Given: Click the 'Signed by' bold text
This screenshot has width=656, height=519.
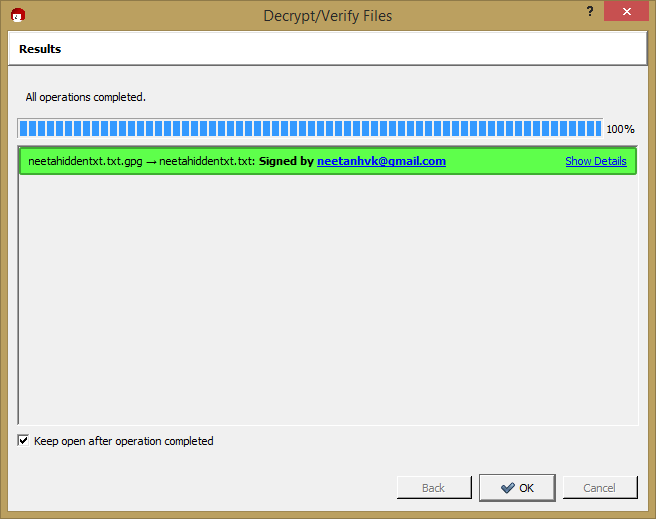Looking at the screenshot, I should 286,161.
